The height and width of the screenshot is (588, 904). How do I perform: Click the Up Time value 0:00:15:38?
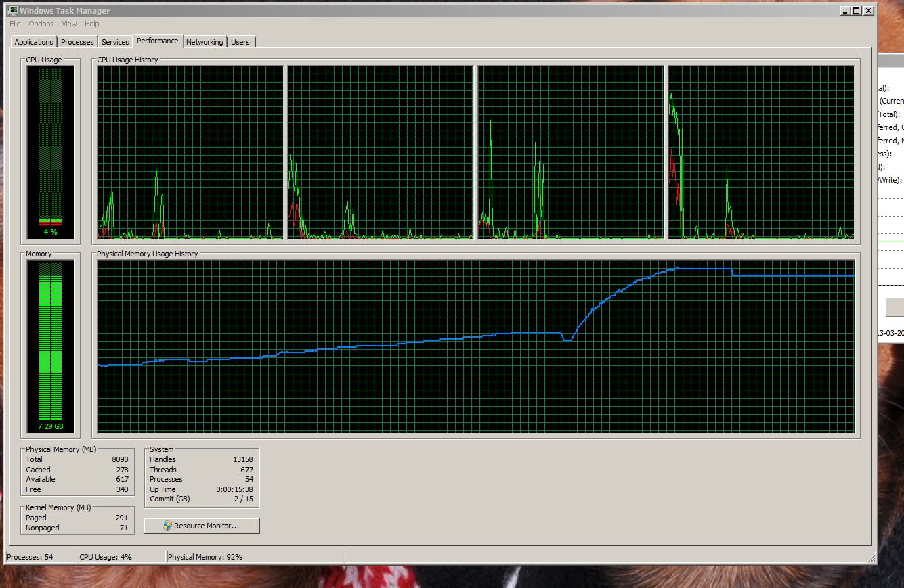[x=235, y=489]
